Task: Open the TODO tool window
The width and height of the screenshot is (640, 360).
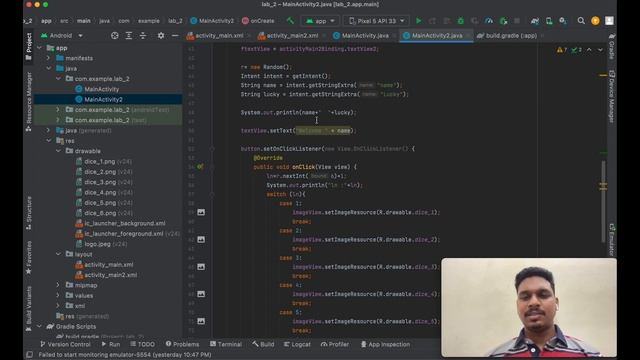Action: [142, 344]
